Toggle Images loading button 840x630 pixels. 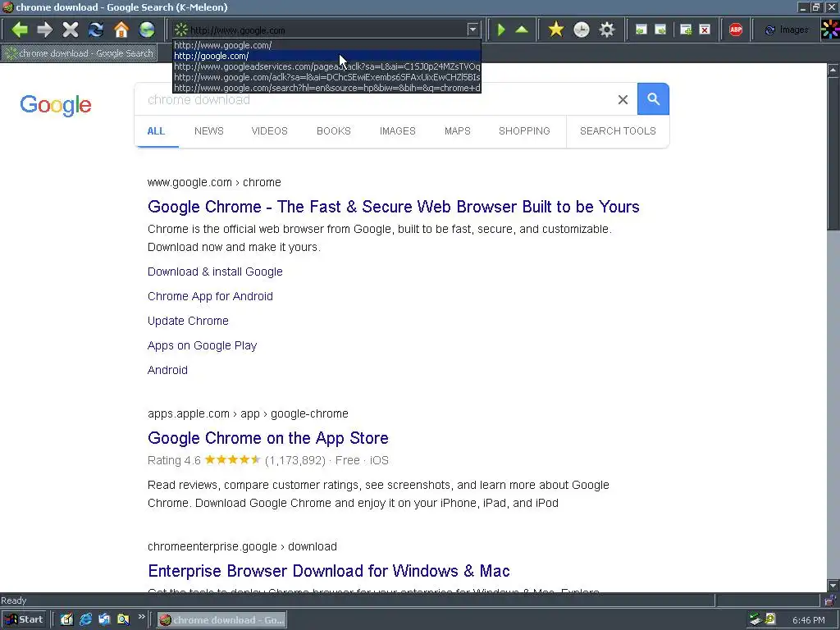pos(787,30)
